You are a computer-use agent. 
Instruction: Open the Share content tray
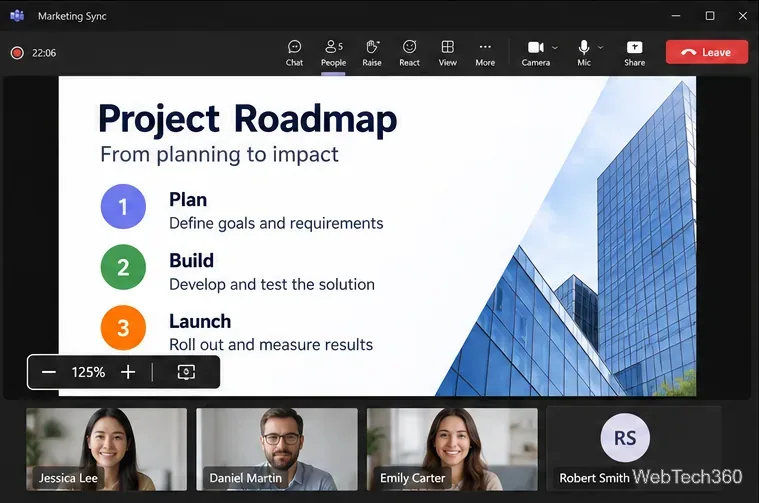point(634,53)
